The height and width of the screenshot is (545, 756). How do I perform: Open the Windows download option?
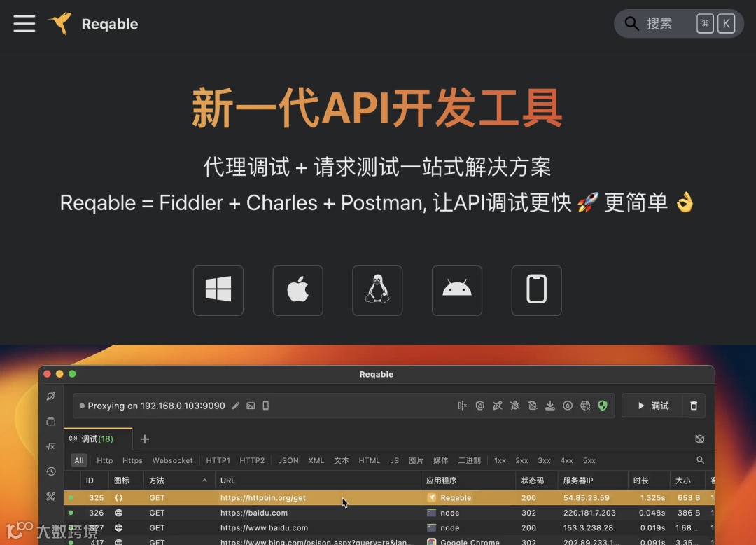pyautogui.click(x=218, y=290)
